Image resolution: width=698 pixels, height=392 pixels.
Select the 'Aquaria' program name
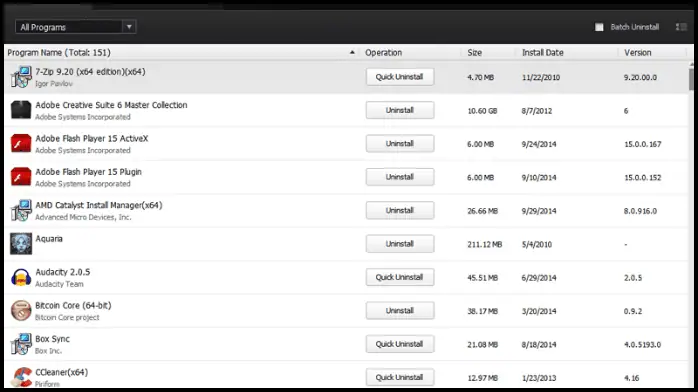coord(49,238)
